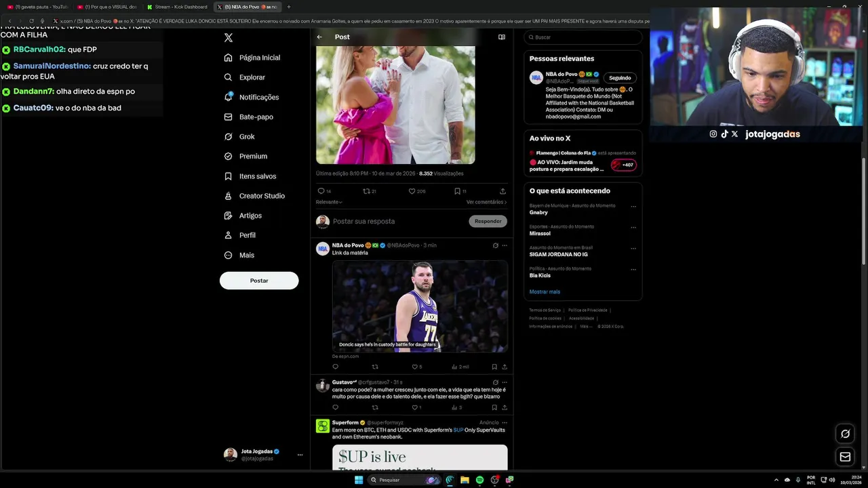Image resolution: width=868 pixels, height=488 pixels.
Task: Click the X logo in the sidebar
Action: [229, 38]
